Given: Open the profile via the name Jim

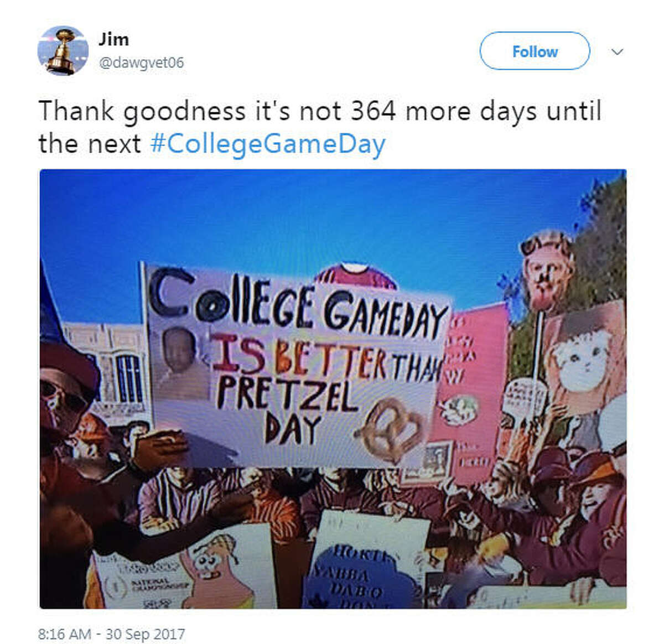Looking at the screenshot, I should (114, 39).
